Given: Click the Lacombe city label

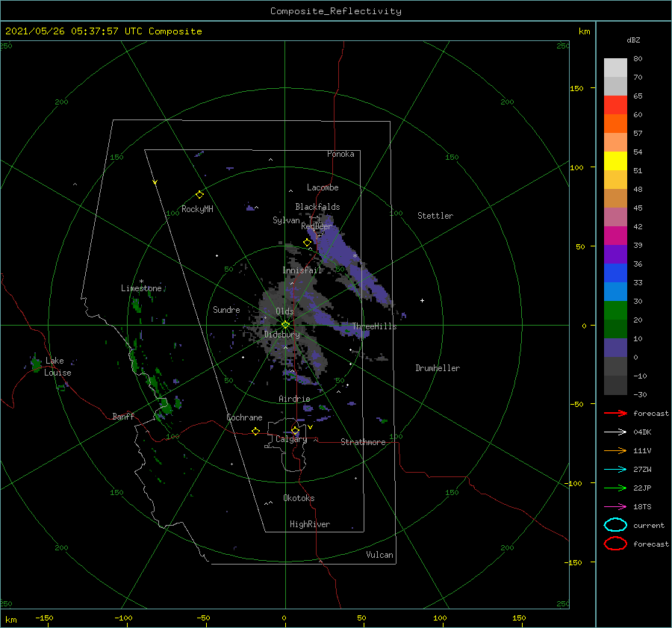Looking at the screenshot, I should [323, 187].
